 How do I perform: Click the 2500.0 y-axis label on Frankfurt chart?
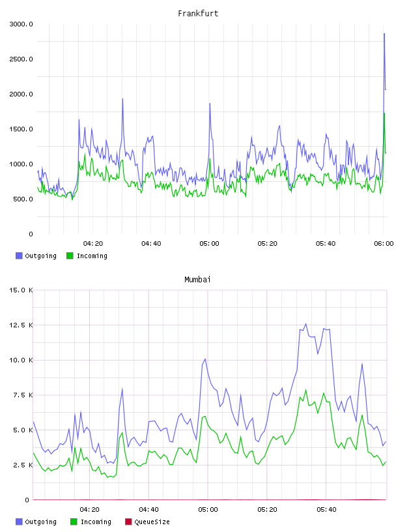(x=21, y=59)
